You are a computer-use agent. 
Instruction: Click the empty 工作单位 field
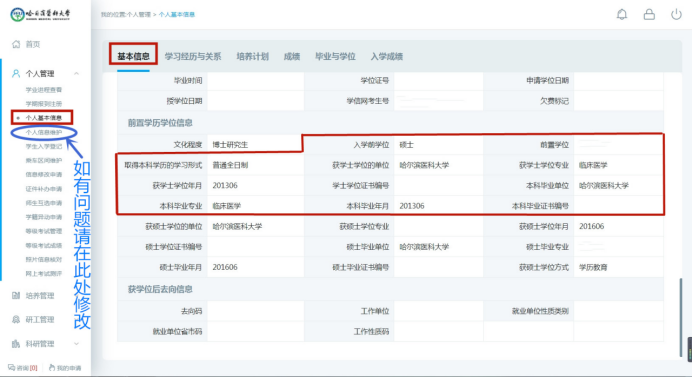pos(438,311)
